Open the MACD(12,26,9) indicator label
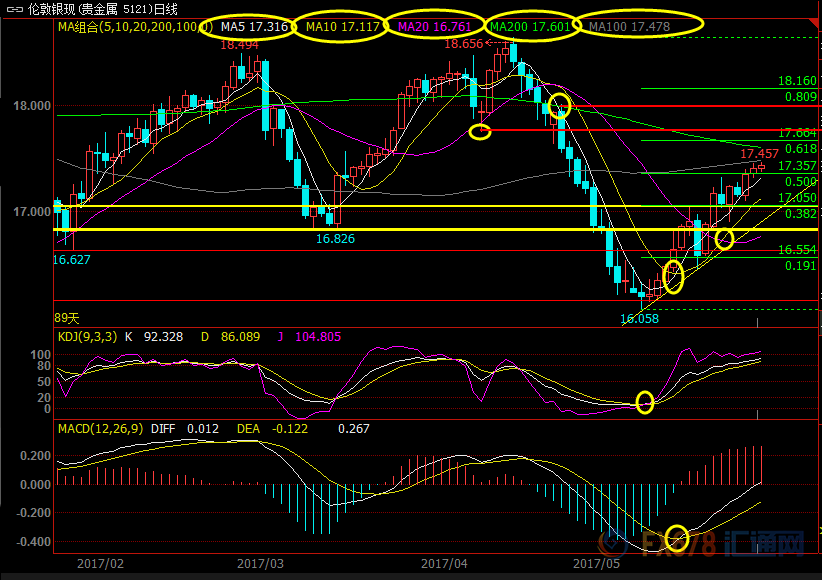Screen dimensions: 822x580 tap(98, 429)
